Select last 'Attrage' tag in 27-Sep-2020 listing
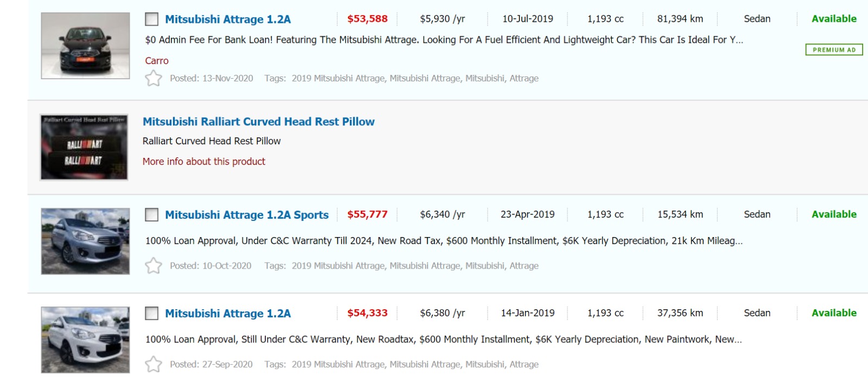This screenshot has width=868, height=382. [x=524, y=365]
